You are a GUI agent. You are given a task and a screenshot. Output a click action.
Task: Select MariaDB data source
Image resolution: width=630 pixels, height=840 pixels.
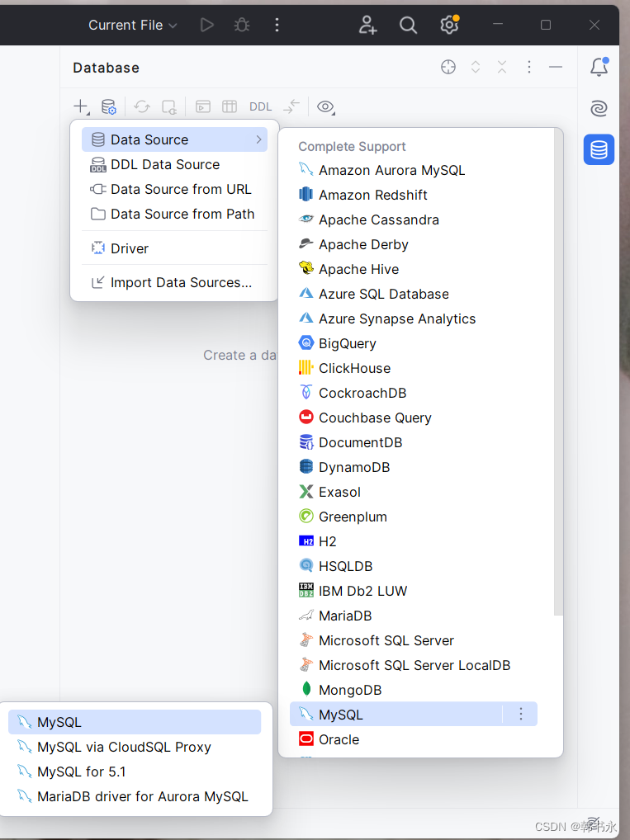(414, 616)
